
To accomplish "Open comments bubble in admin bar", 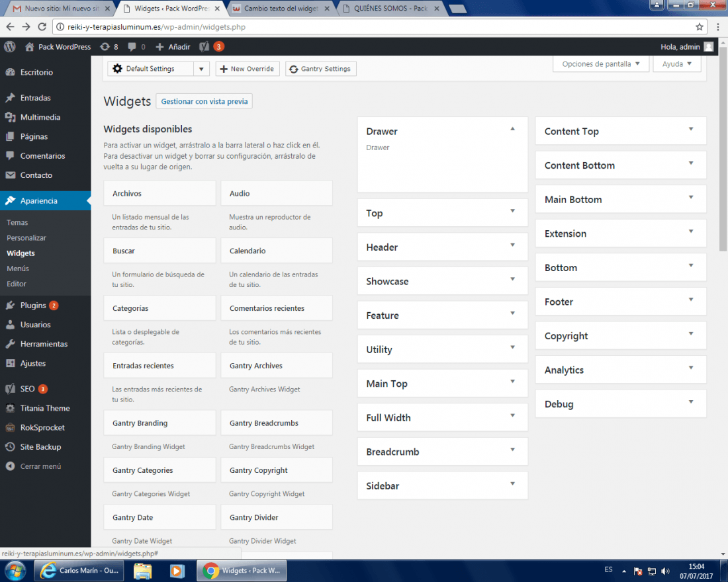I will tap(132, 46).
